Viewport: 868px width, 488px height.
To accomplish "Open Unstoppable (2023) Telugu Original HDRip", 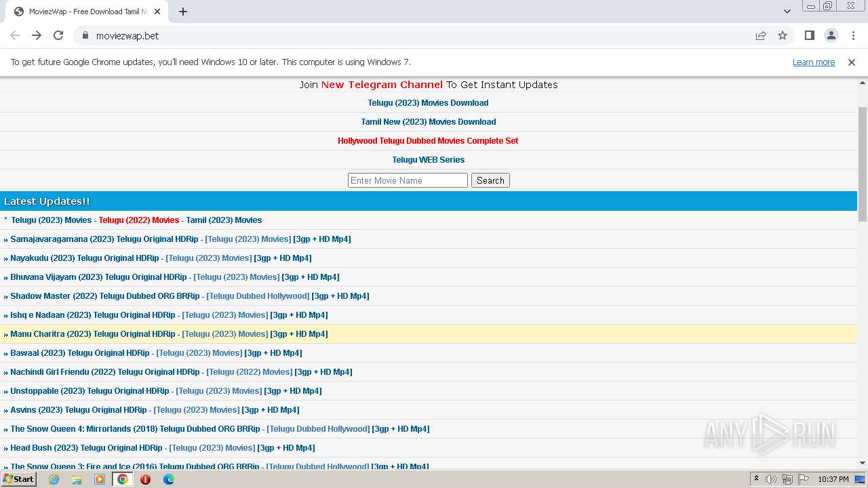I will pyautogui.click(x=90, y=391).
